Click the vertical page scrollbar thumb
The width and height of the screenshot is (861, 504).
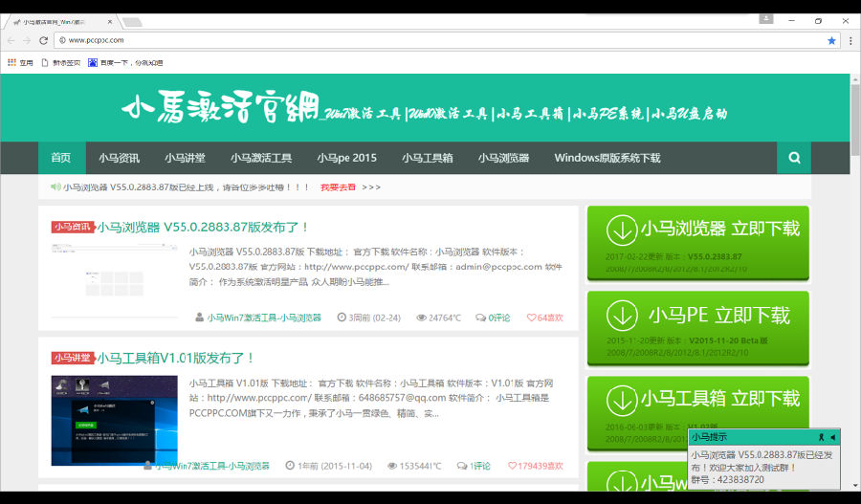point(855,120)
